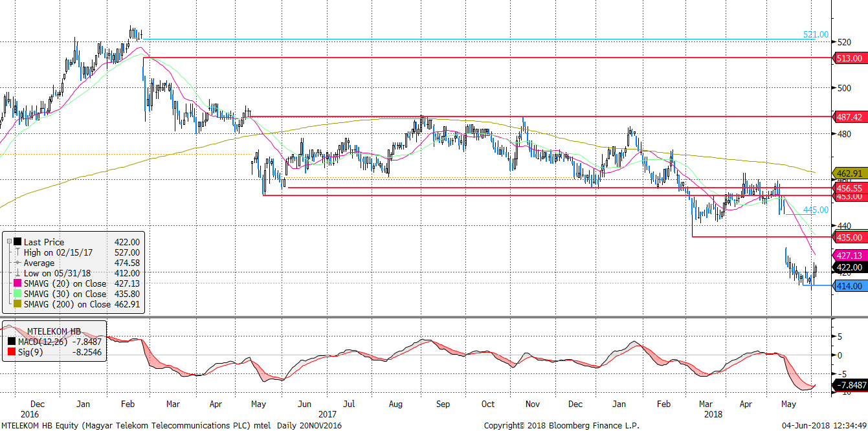Click the 521.00 blue line label
Viewport: 868px width, 431px height.
point(816,34)
